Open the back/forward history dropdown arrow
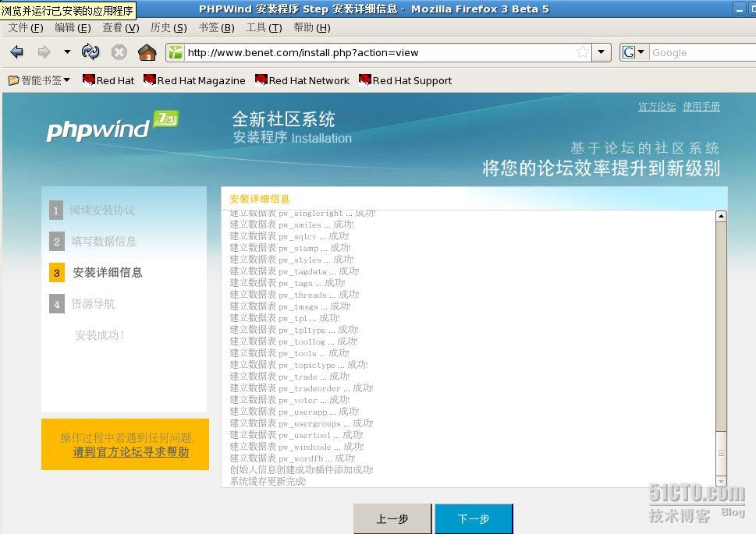756x534 pixels. click(67, 51)
